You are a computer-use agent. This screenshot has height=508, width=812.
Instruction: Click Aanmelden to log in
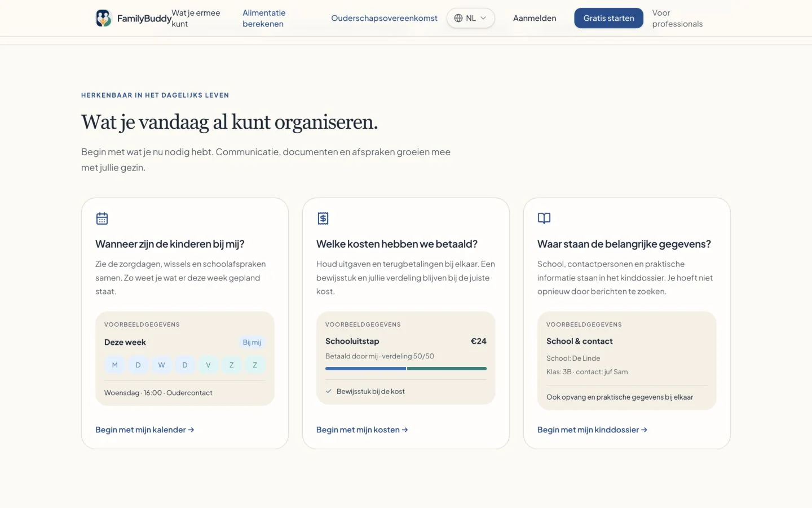(535, 18)
